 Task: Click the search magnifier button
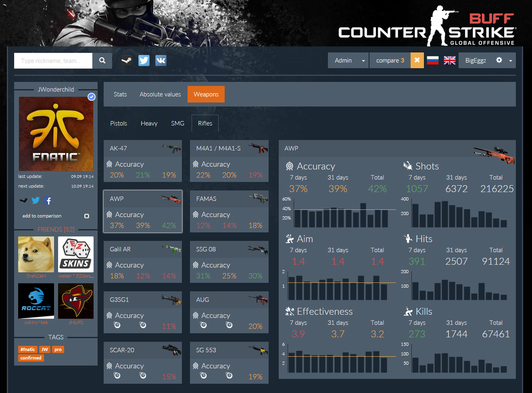pos(102,61)
